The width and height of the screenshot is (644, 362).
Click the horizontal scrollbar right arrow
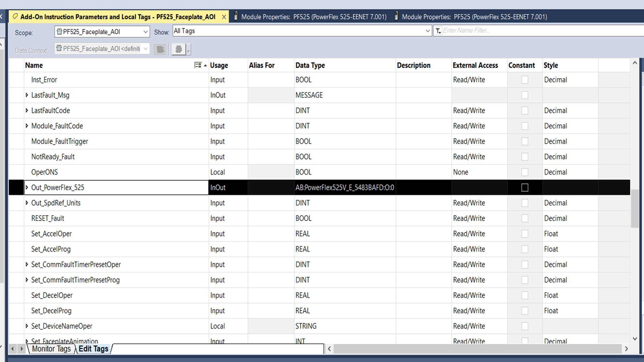(626, 349)
